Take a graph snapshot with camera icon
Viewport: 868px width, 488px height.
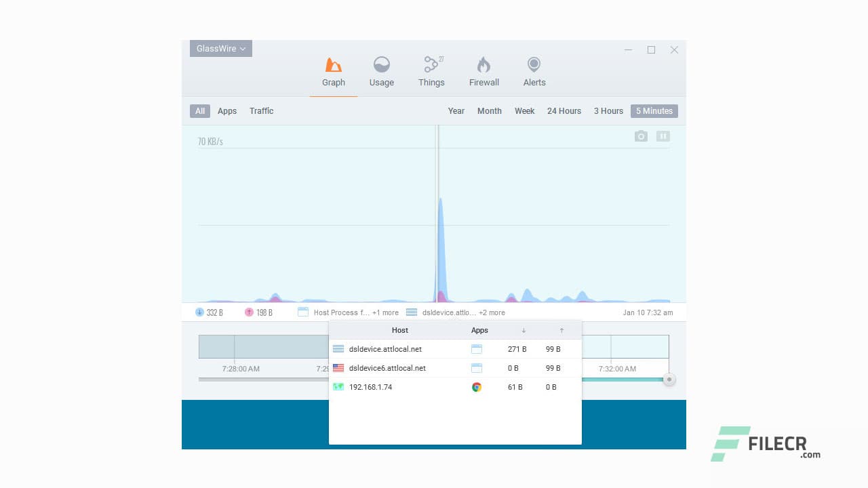coord(641,136)
